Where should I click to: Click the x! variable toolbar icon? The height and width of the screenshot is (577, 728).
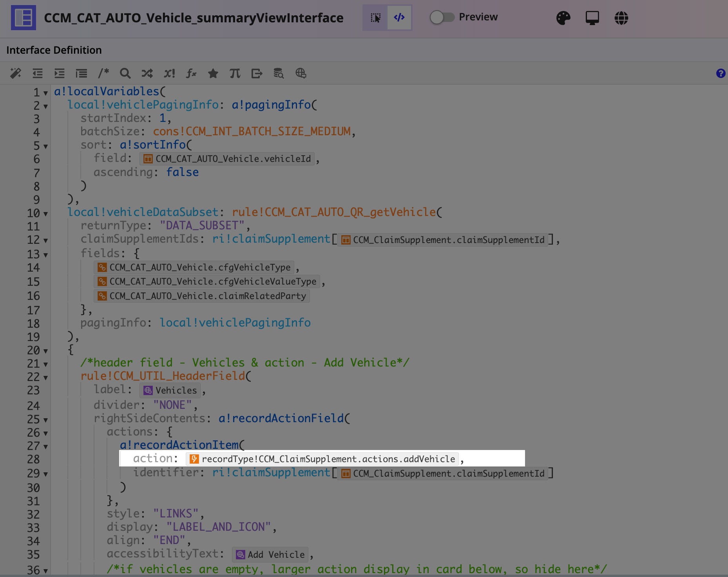(169, 73)
